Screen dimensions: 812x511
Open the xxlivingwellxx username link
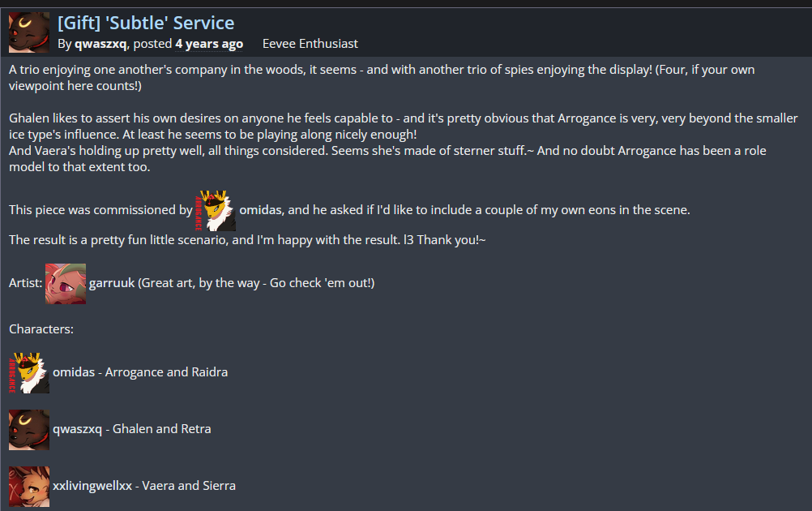[x=92, y=486]
